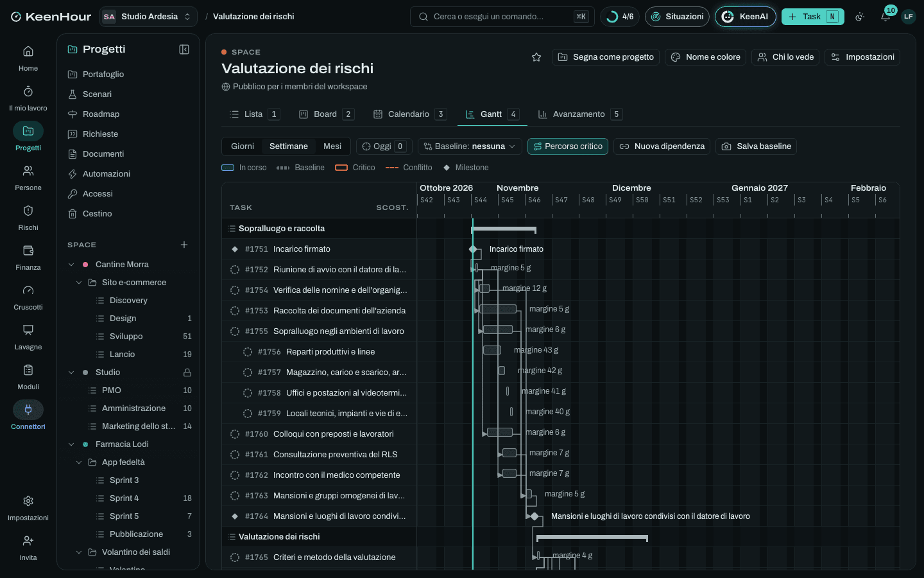Collapse the App fedeltà folder
The height and width of the screenshot is (578, 924).
79,462
